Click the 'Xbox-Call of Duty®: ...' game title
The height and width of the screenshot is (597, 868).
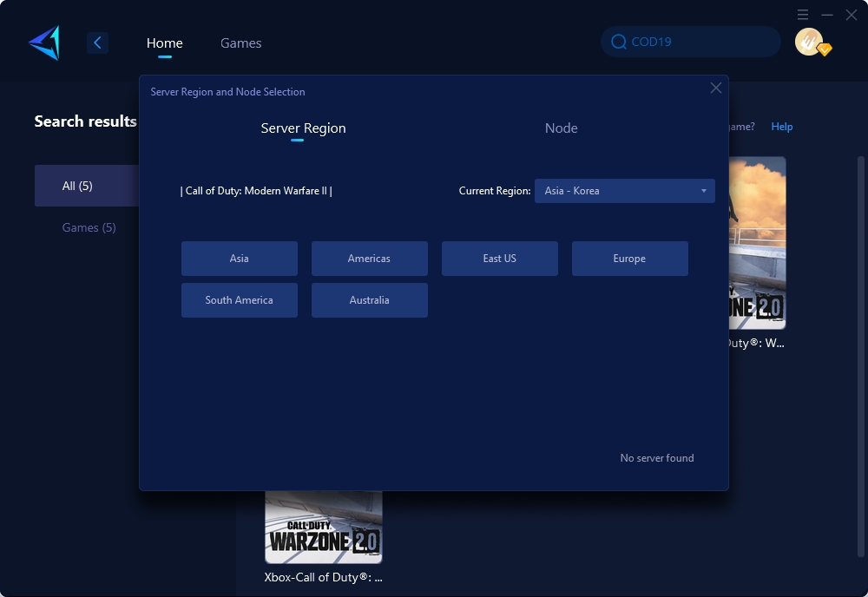[323, 577]
